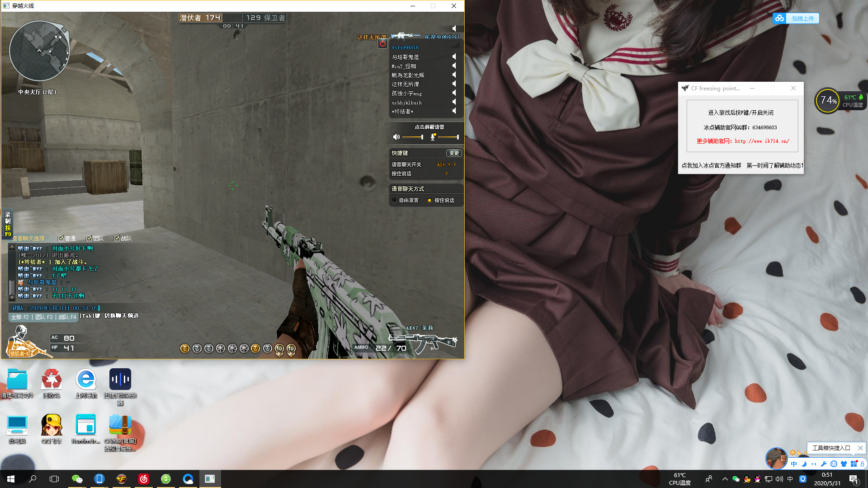Mute MinT_怪咖 voice speaker icon
This screenshot has height=488, width=868.
click(454, 66)
